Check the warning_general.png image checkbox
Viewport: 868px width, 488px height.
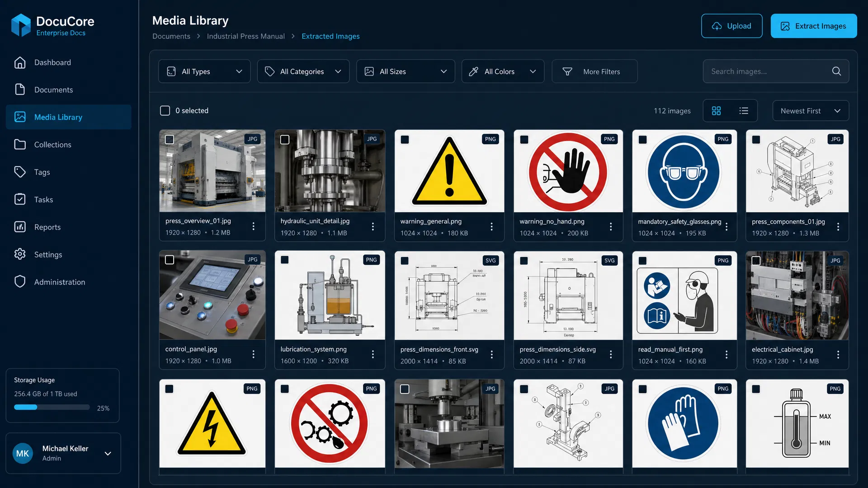click(405, 140)
